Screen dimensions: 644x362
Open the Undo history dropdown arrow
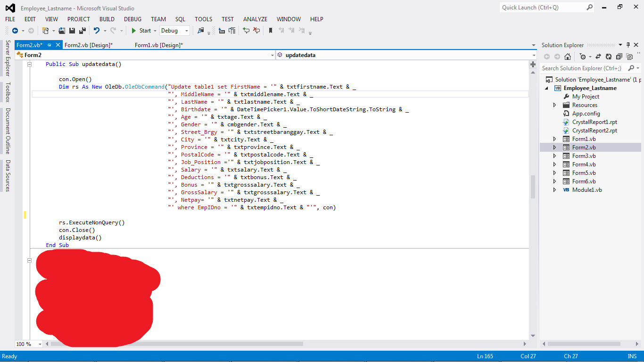click(x=105, y=31)
